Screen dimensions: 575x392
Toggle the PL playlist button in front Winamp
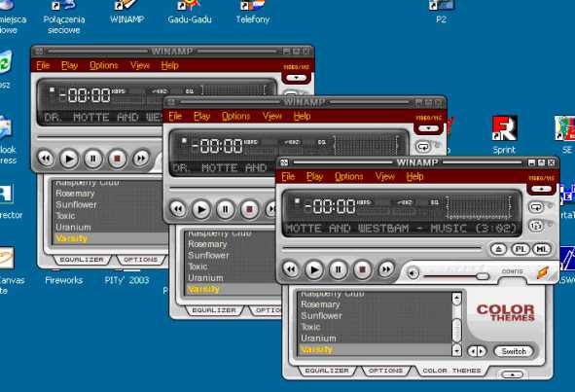click(520, 249)
